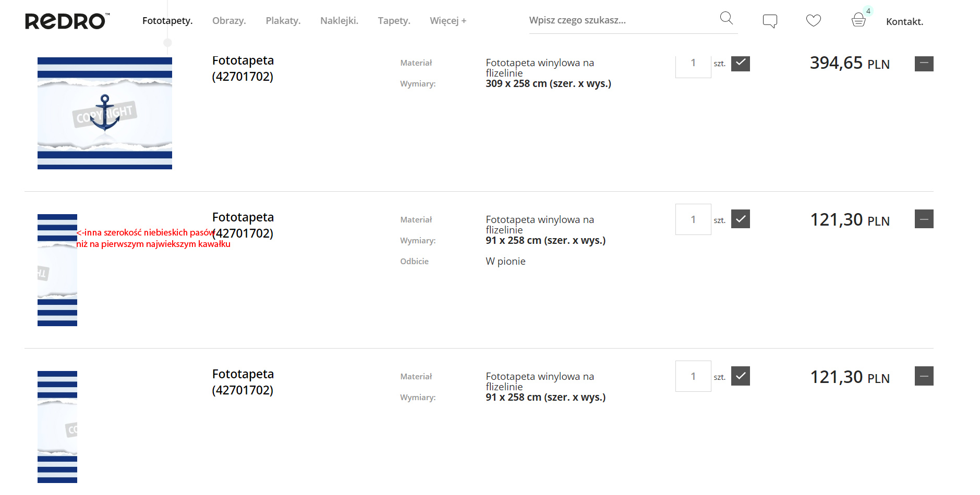Screen dimensions: 980x495
Task: Click the search field "Wpisz czego szukasz"
Action: point(621,20)
